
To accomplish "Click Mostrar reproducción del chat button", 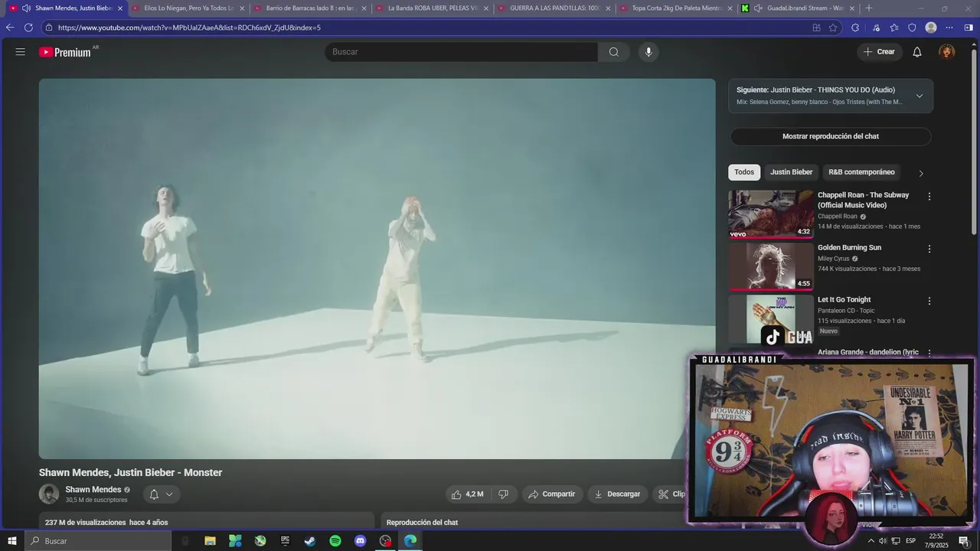I will [x=831, y=136].
